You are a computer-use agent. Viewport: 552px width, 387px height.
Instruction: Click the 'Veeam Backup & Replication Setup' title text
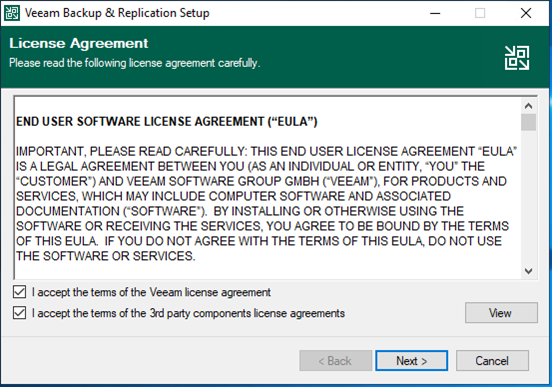click(117, 13)
